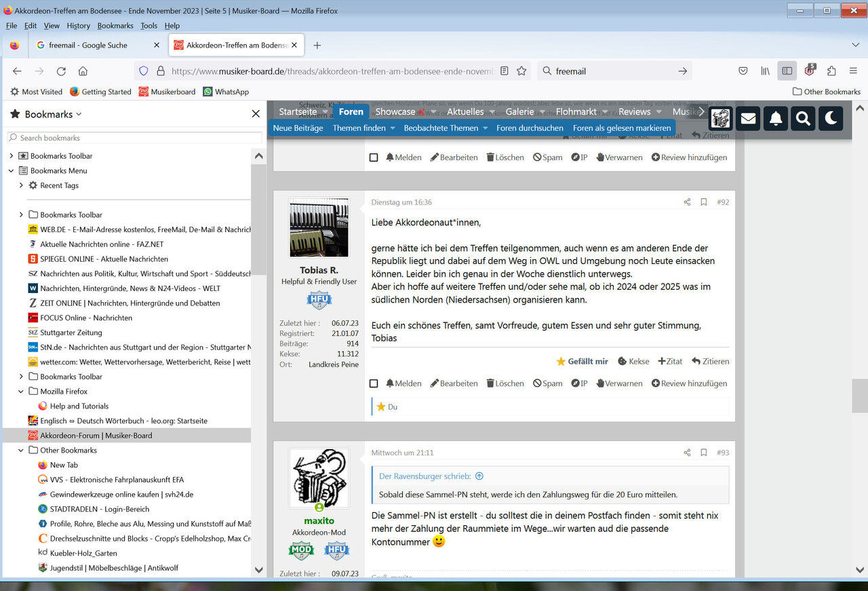Open forum notifications bell icon

click(776, 119)
